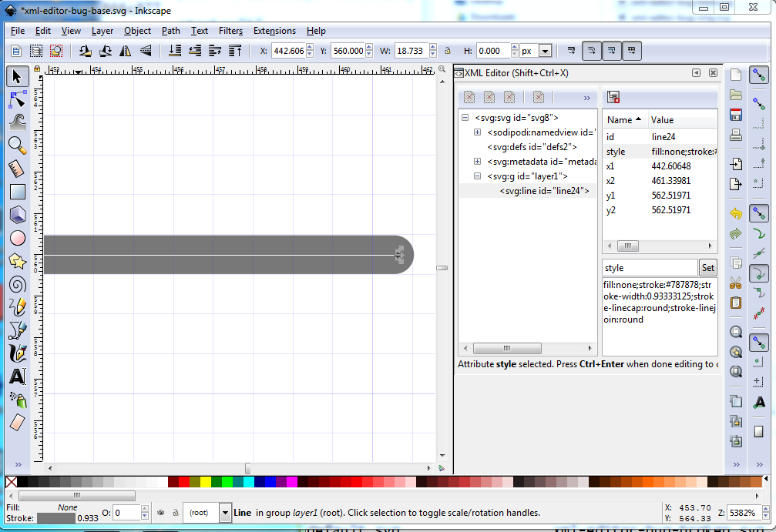Open the px units dropdown
This screenshot has width=776, height=532.
click(x=546, y=51)
